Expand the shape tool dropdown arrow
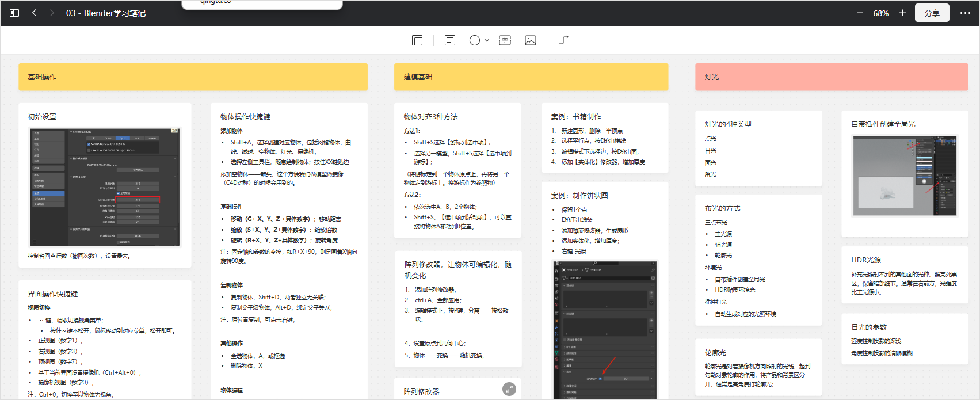Image resolution: width=980 pixels, height=400 pixels. tap(487, 40)
